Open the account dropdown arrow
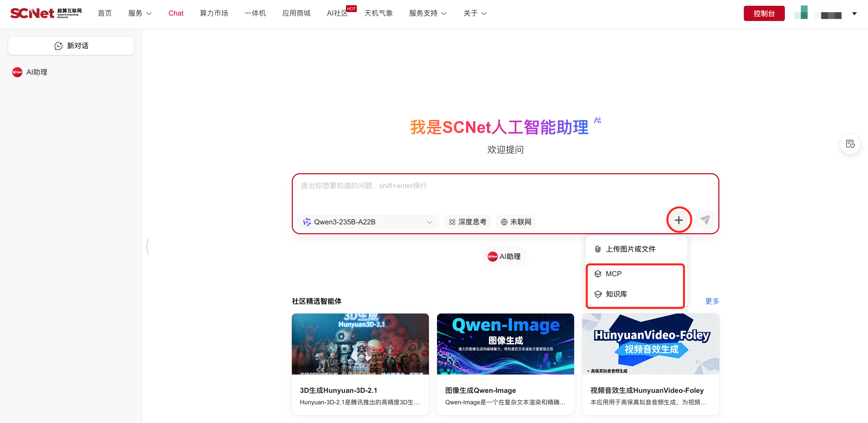Screen dimensions: 868x423 click(854, 14)
